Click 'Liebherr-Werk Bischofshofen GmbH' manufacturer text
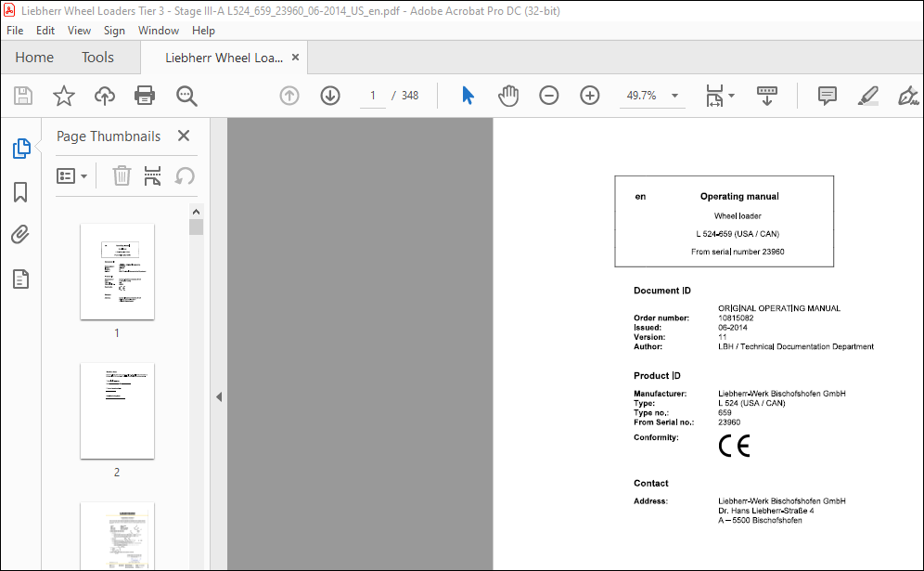The height and width of the screenshot is (571, 924). pyautogui.click(x=781, y=394)
